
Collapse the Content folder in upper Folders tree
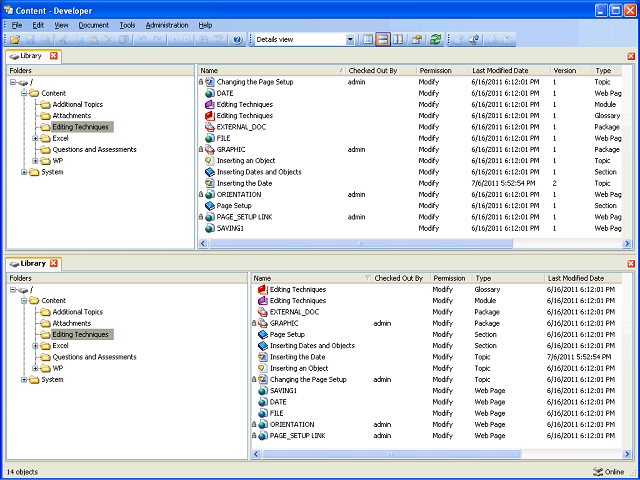pyautogui.click(x=24, y=93)
